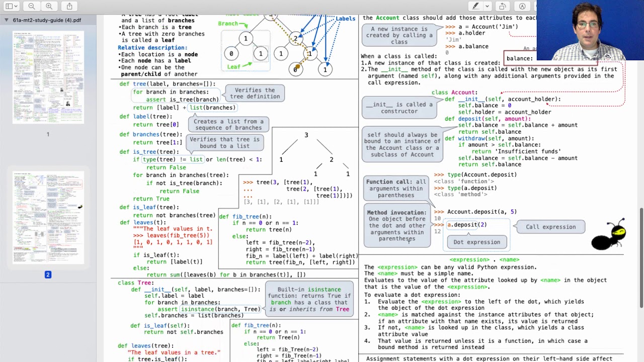Open the page 1 thumbnail

48,77
